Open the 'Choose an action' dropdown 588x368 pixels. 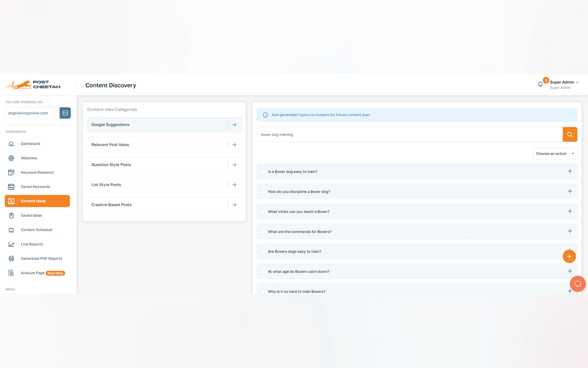point(554,154)
